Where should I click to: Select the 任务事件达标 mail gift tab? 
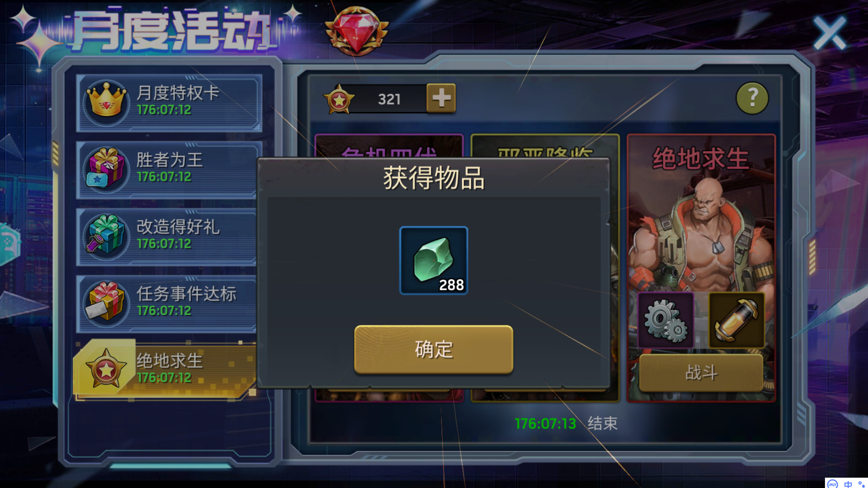pyautogui.click(x=167, y=304)
